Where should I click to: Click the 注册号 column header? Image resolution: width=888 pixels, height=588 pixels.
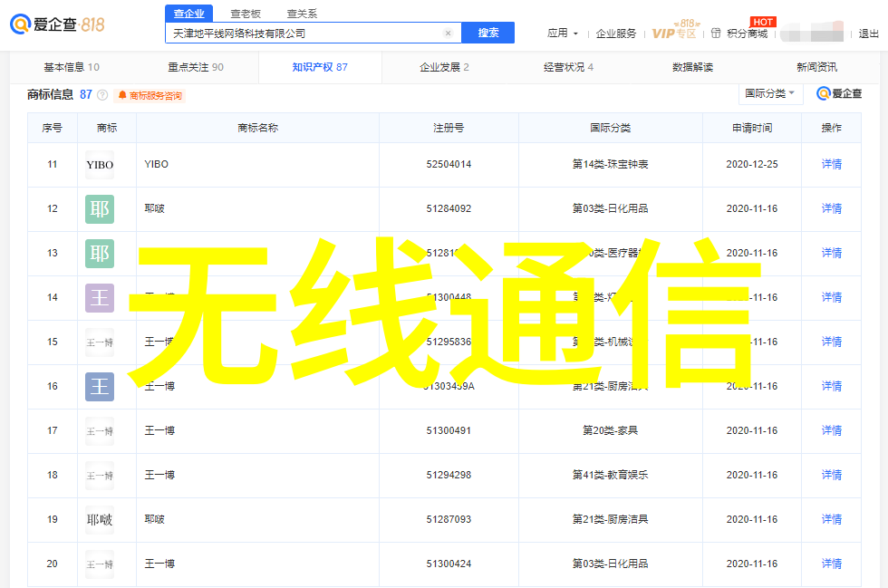449,128
